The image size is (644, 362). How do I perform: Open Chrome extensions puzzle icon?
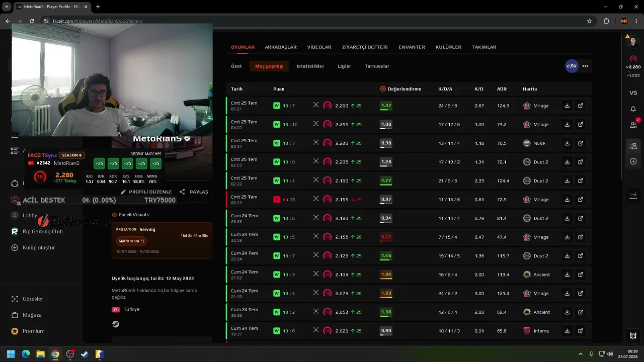[x=606, y=21]
